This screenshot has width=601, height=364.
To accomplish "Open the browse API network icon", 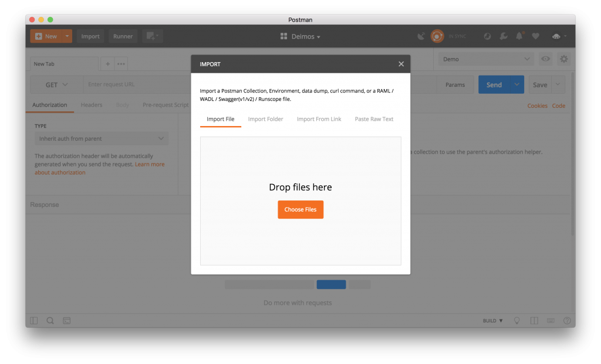I will click(x=487, y=36).
